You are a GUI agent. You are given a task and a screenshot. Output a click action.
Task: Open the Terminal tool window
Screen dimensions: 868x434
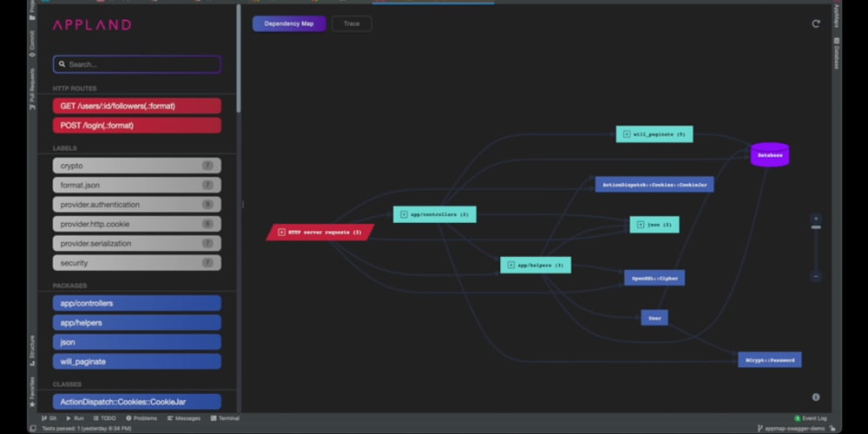225,418
